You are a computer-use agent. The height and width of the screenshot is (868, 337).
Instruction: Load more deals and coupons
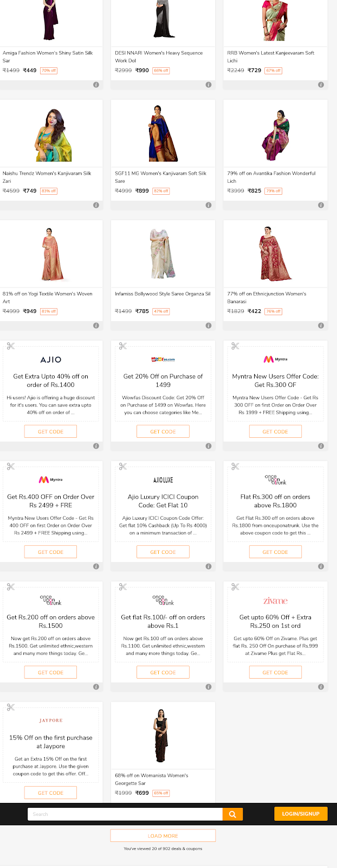point(163,835)
